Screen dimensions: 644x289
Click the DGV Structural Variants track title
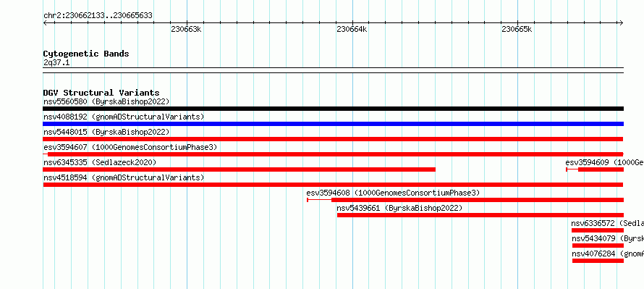point(101,93)
